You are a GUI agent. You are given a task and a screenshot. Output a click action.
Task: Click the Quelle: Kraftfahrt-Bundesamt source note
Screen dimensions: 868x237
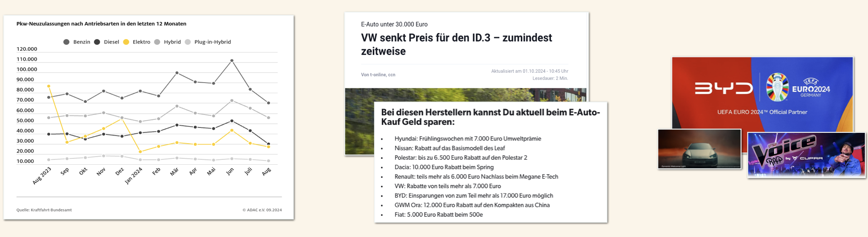point(44,210)
